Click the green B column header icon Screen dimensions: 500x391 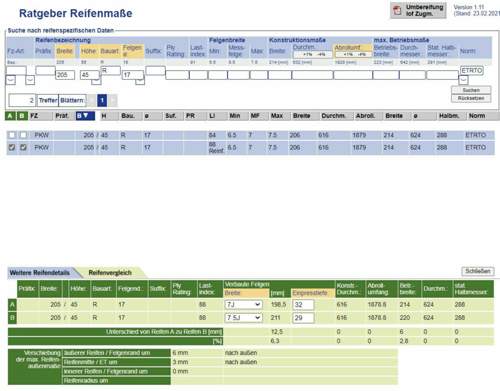tap(22, 116)
